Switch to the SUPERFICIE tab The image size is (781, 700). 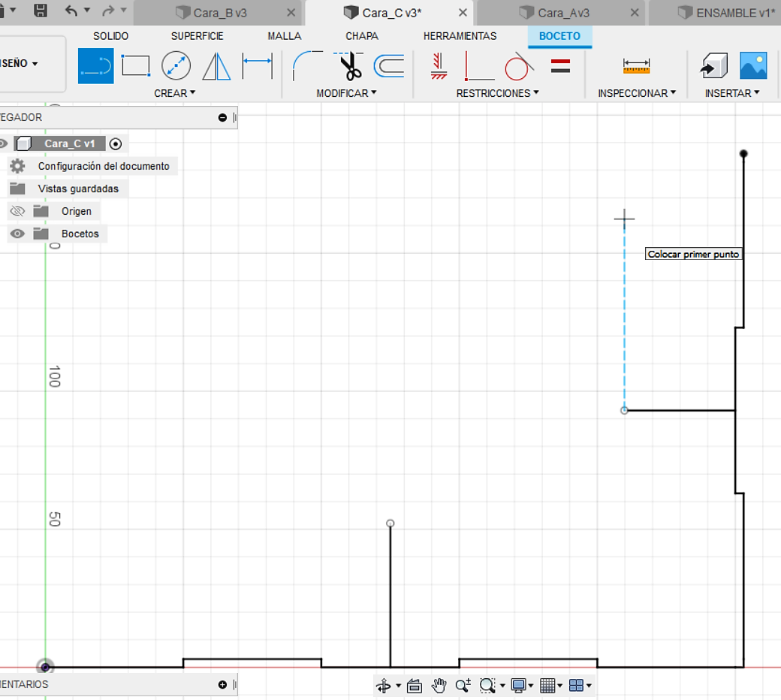coord(198,36)
